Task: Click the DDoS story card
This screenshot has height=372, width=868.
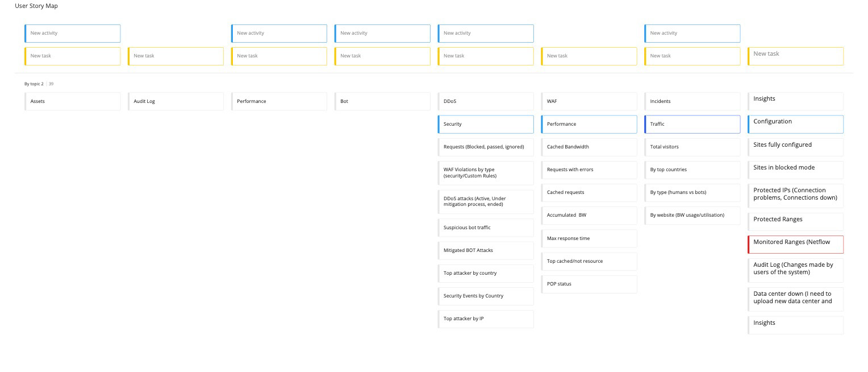Action: click(486, 101)
